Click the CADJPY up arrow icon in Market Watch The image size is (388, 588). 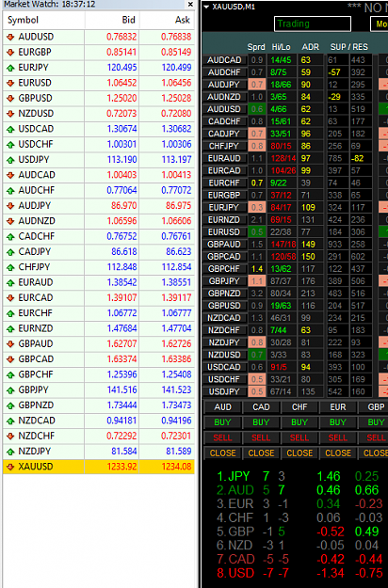point(10,252)
